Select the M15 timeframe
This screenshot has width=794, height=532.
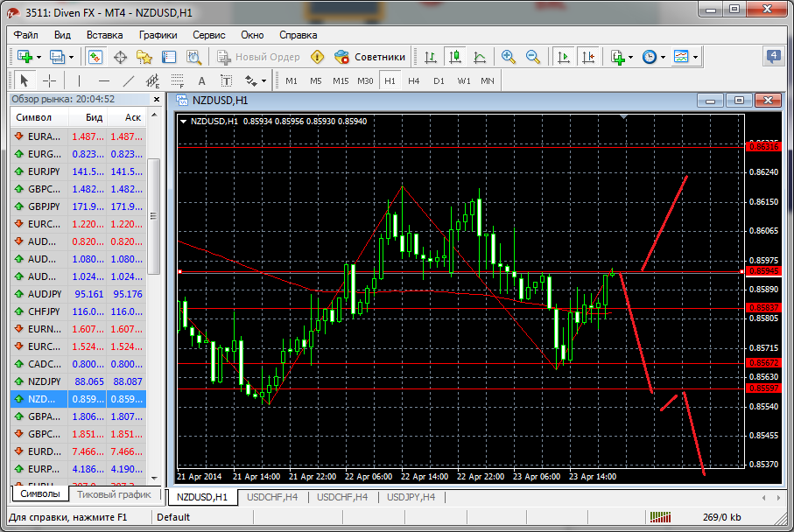341,81
